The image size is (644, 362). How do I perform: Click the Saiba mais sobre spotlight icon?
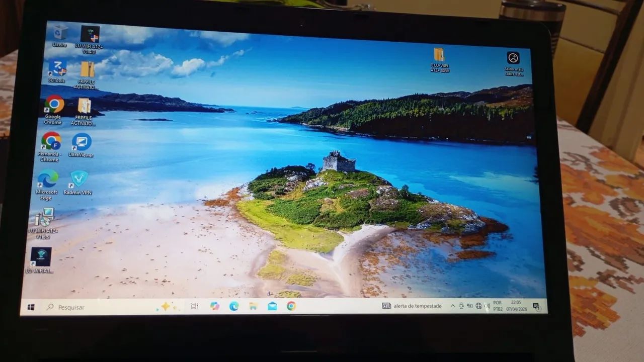tap(513, 63)
